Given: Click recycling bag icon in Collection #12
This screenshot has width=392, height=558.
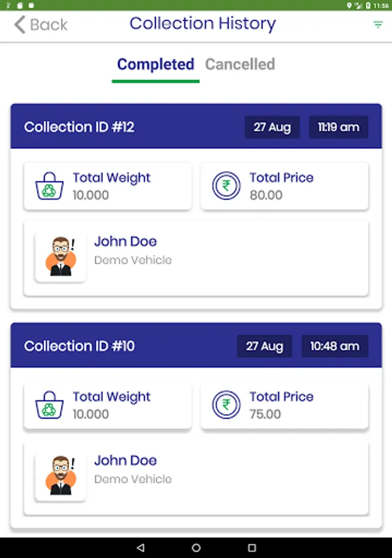Looking at the screenshot, I should click(50, 186).
